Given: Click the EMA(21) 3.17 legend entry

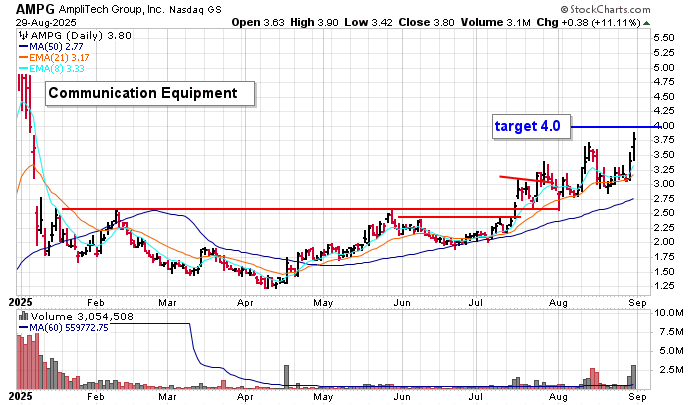Looking at the screenshot, I should click(54, 58).
